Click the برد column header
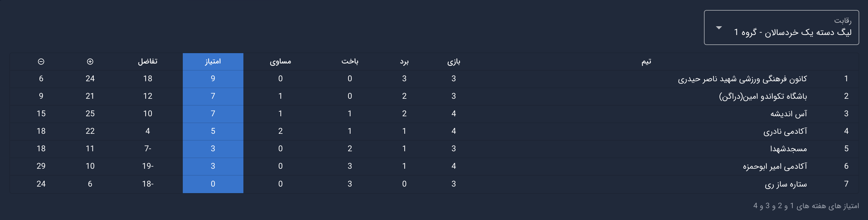The image size is (868, 220). (x=404, y=61)
